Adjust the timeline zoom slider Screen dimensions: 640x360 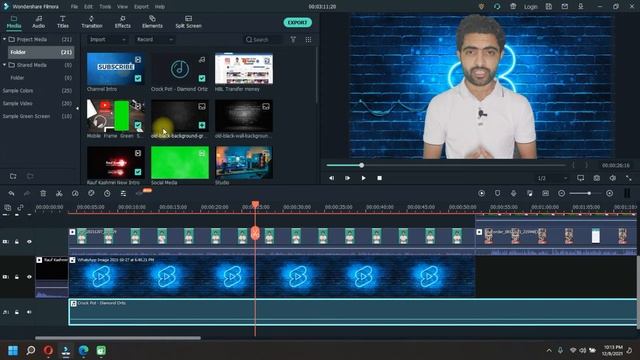[589, 193]
